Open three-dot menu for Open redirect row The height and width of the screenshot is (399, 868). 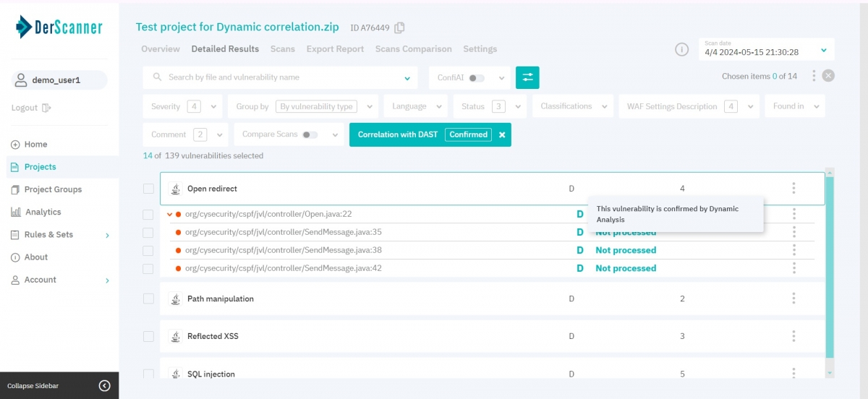[x=793, y=189]
